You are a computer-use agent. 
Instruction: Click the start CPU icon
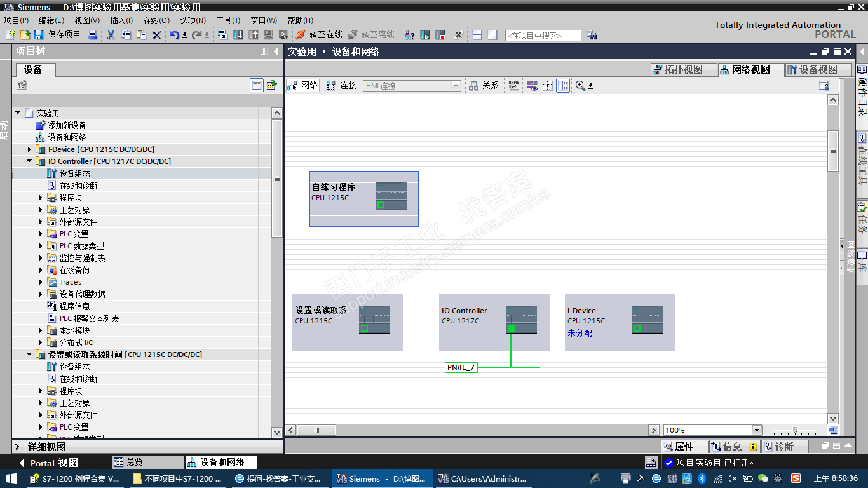pos(425,35)
